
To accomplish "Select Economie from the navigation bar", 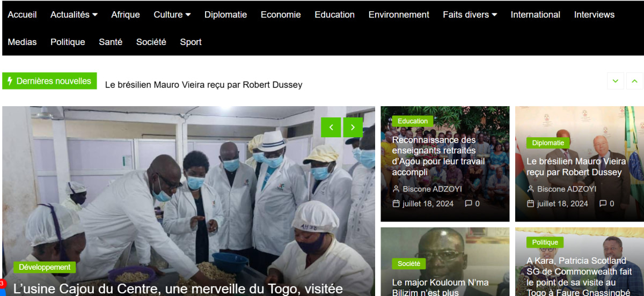I will [x=281, y=15].
